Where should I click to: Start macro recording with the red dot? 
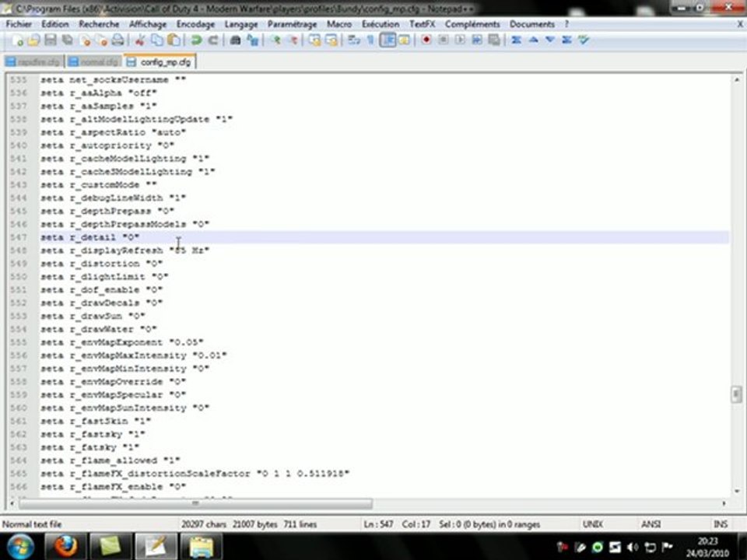(x=426, y=40)
